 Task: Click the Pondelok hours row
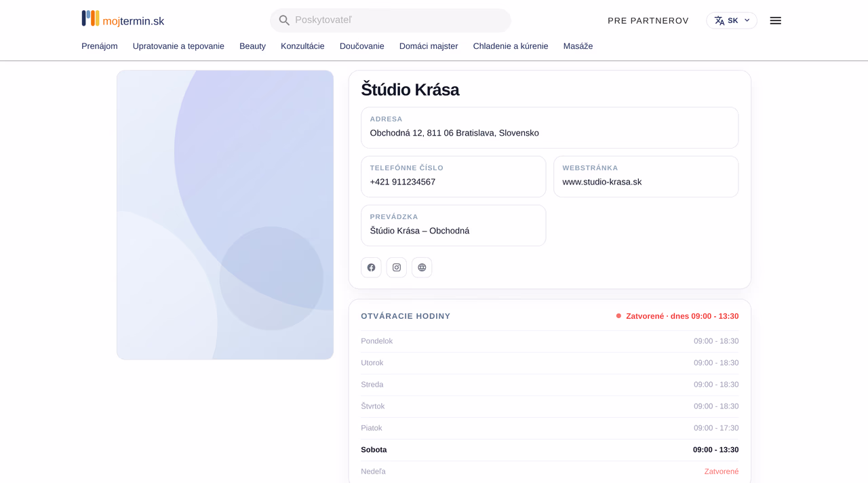point(550,341)
